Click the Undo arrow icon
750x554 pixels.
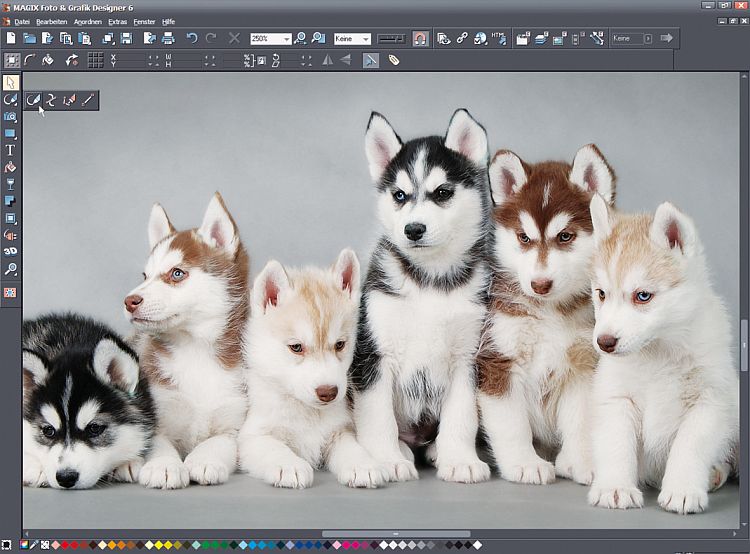192,38
